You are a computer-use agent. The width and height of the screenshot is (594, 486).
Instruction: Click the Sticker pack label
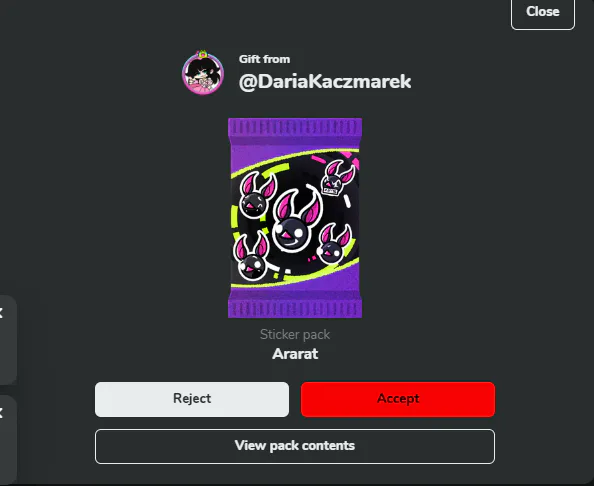coord(295,334)
